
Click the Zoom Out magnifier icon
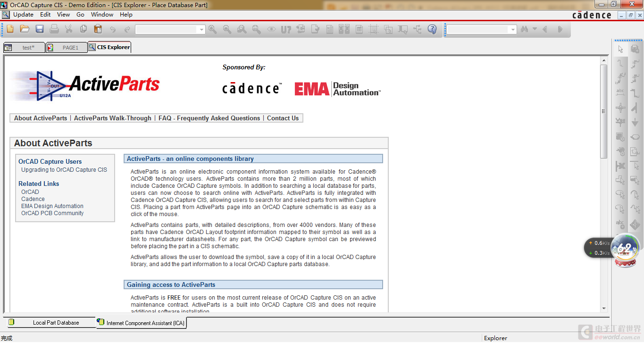click(x=227, y=29)
